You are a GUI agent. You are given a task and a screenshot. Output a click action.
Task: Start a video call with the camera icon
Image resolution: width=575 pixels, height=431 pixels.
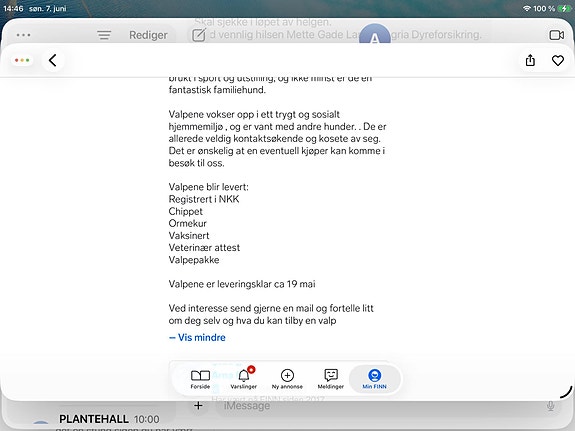557,35
